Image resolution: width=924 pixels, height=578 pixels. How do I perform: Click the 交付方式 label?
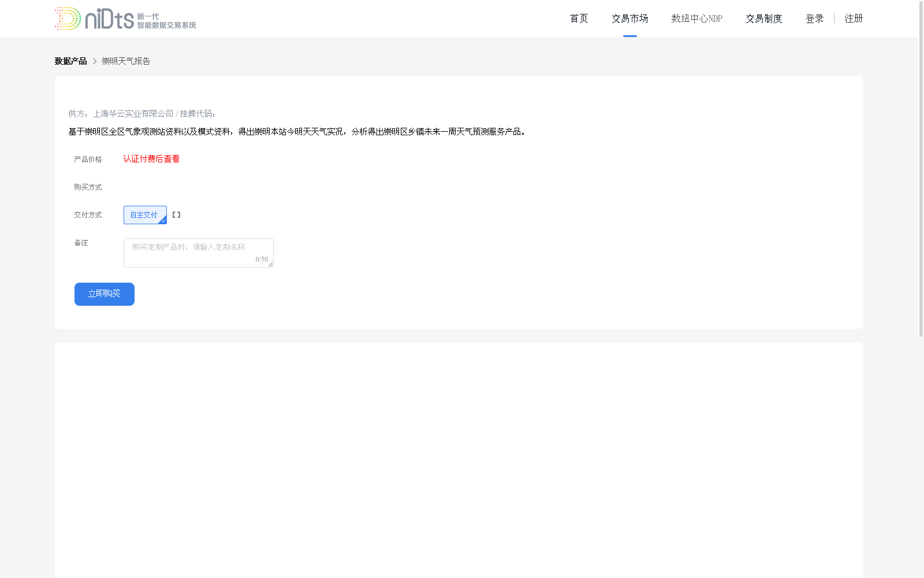[88, 215]
